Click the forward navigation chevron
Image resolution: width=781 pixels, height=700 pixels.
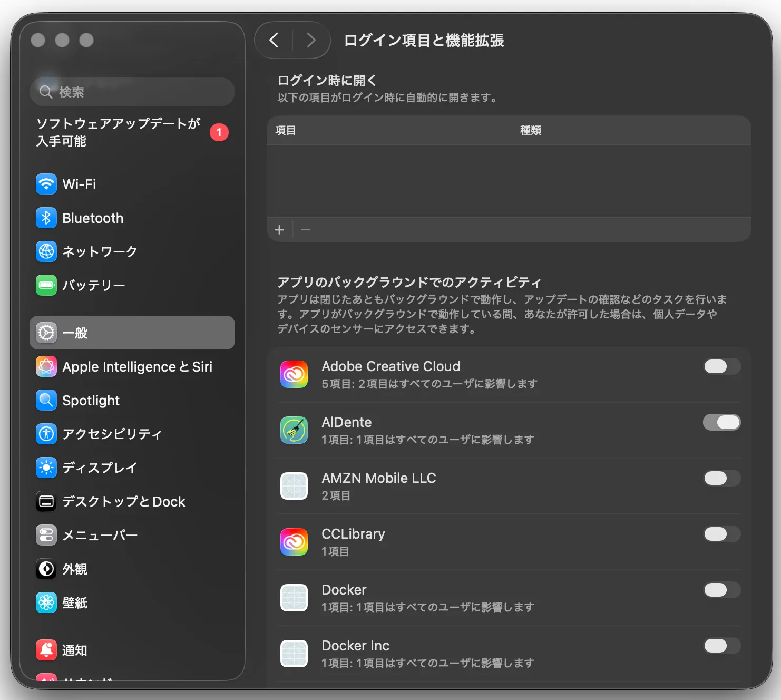pos(311,40)
